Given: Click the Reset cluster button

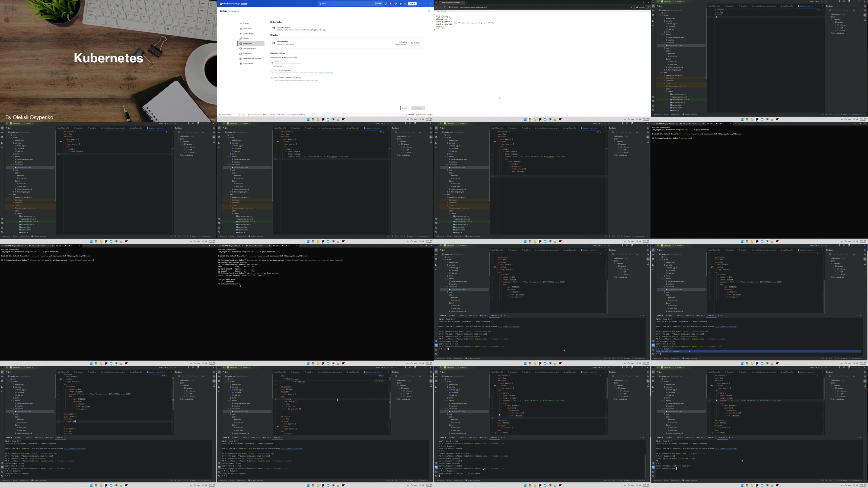Looking at the screenshot, I should pyautogui.click(x=416, y=43).
